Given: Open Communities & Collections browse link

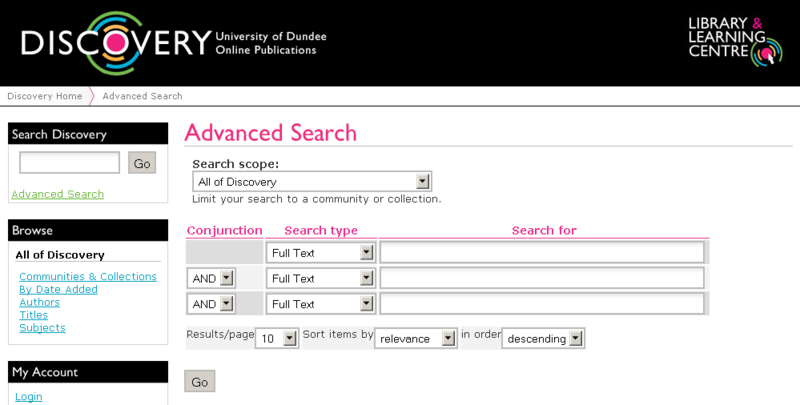Looking at the screenshot, I should [88, 276].
